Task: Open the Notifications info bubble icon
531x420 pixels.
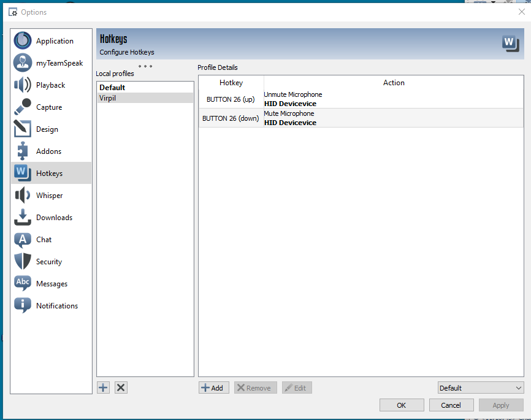Action: (23, 305)
